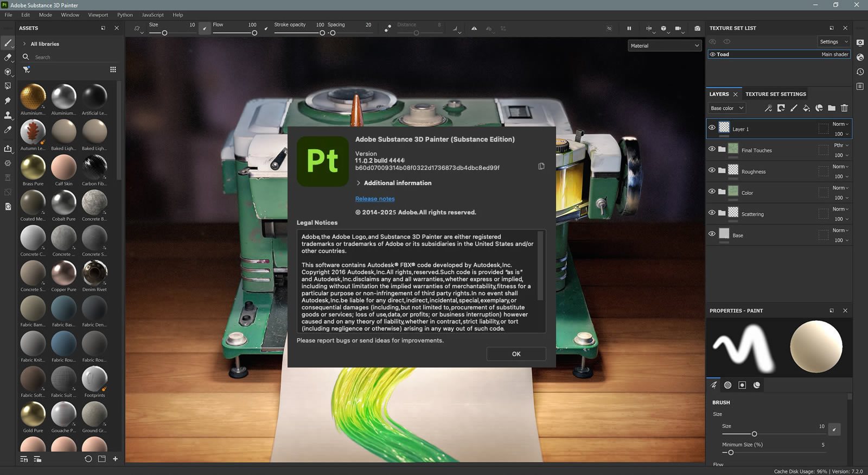Toggle visibility of the Scattering folder
Image resolution: width=868 pixels, height=475 pixels.
712,212
